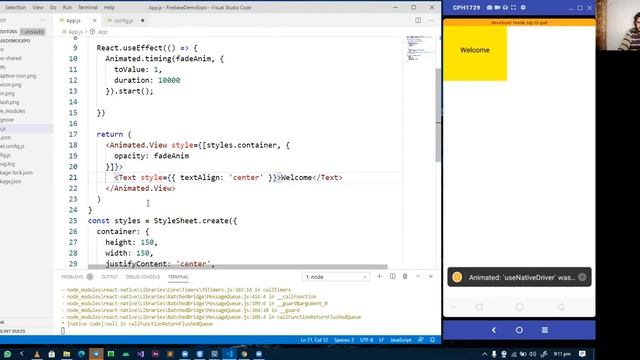Open the Run menu
640x360 pixels.
click(67, 7)
